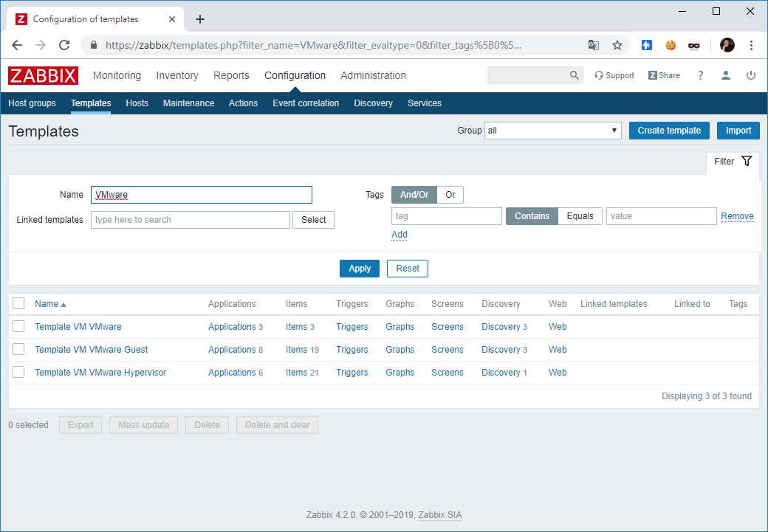Screen dimensions: 768x532
Task: Sign out using the power icon
Action: tap(751, 75)
